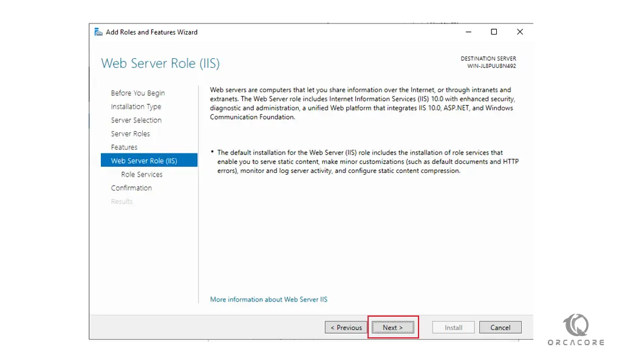
Task: Click the Web Server Role (IIS) page heading
Action: click(160, 63)
